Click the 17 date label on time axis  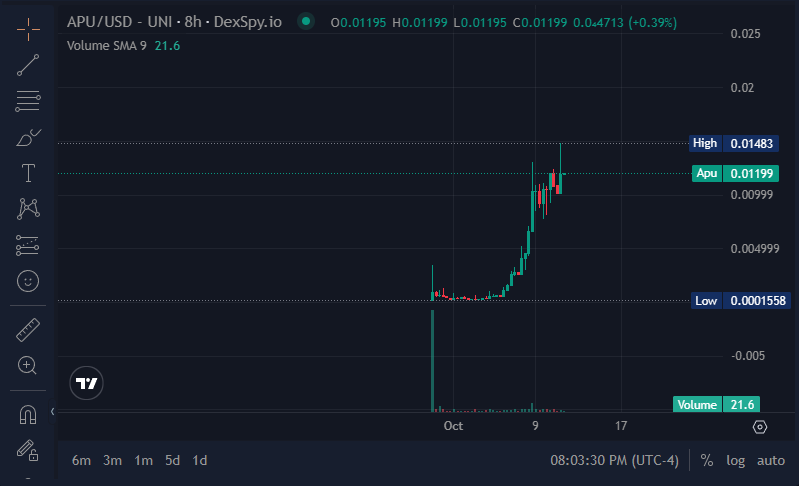(621, 426)
